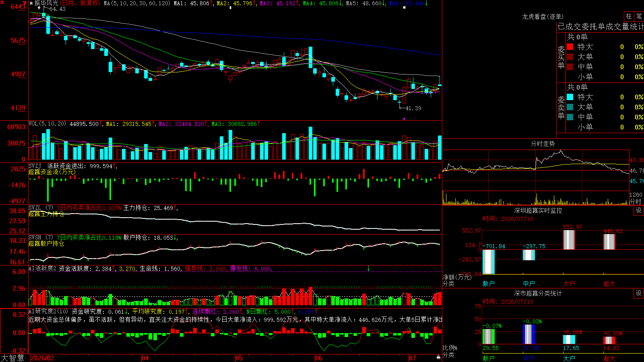
Task: Click the green down-arrow in the AI活跃度2 panel
Action: 368,268
